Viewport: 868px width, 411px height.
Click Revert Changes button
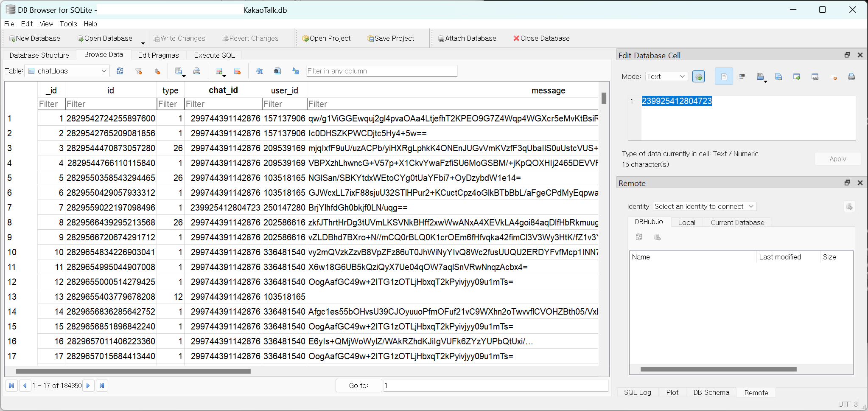pyautogui.click(x=250, y=38)
